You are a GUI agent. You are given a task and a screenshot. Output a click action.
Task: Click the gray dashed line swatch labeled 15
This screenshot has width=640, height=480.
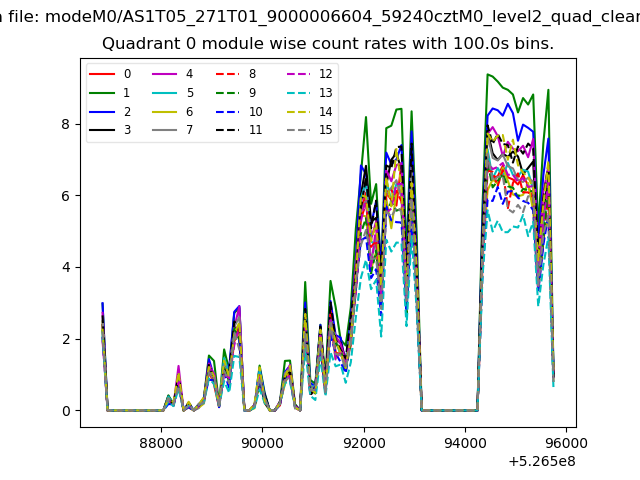click(298, 130)
